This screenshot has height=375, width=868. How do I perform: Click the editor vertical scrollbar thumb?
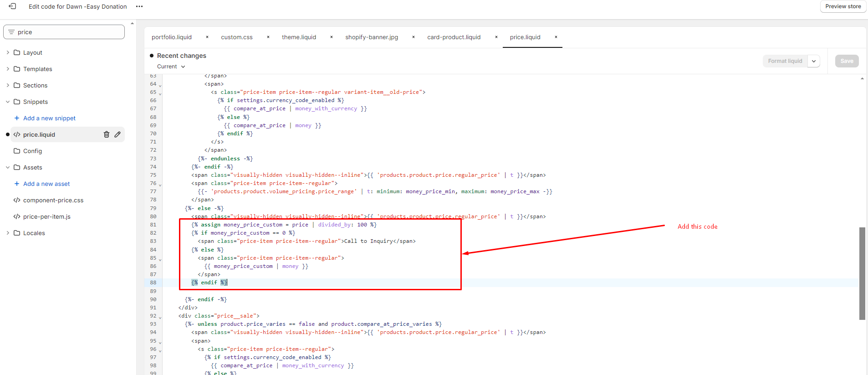(x=862, y=273)
